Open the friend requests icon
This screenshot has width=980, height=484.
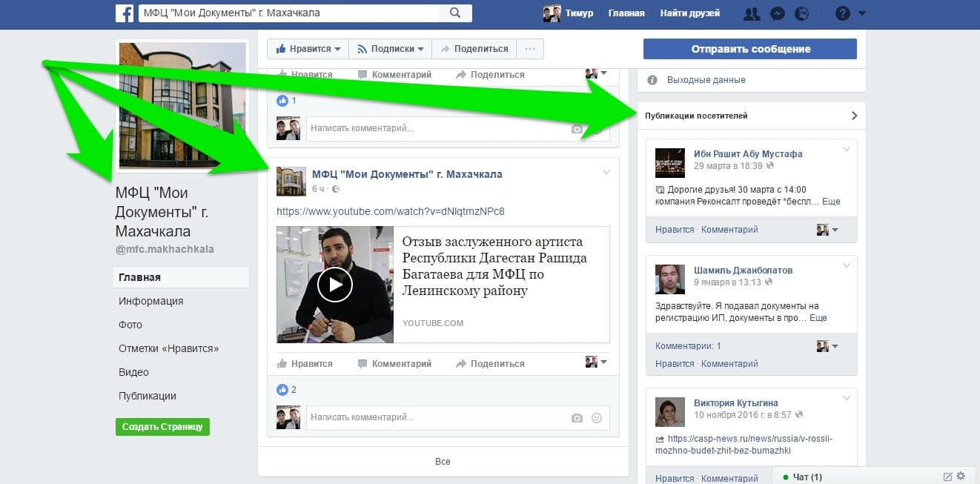click(x=752, y=13)
